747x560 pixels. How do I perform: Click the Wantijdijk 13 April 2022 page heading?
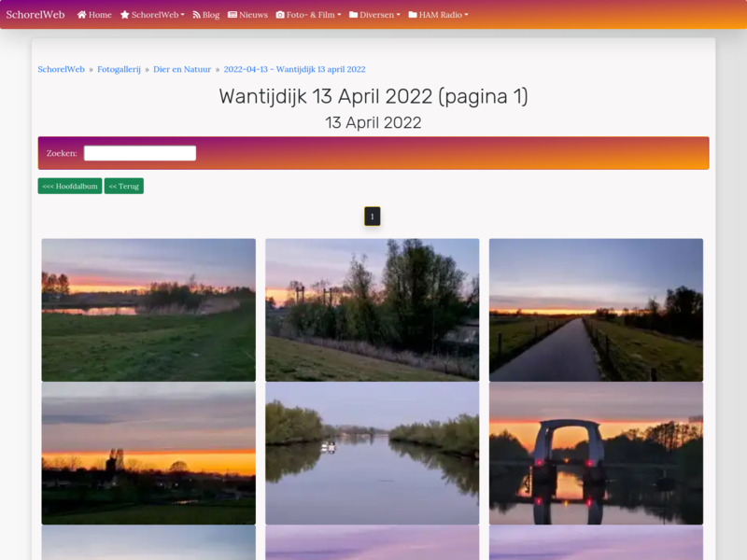pyautogui.click(x=373, y=97)
